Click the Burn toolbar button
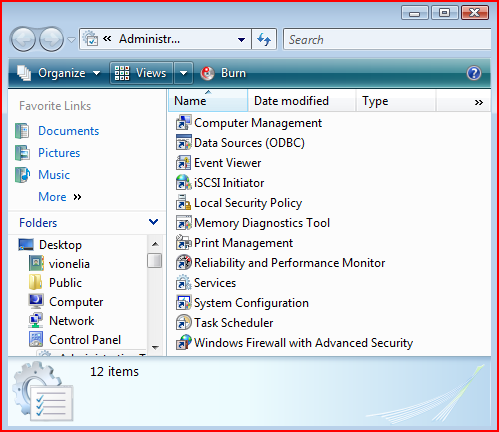Viewport: 499px width, 432px height. pyautogui.click(x=223, y=73)
